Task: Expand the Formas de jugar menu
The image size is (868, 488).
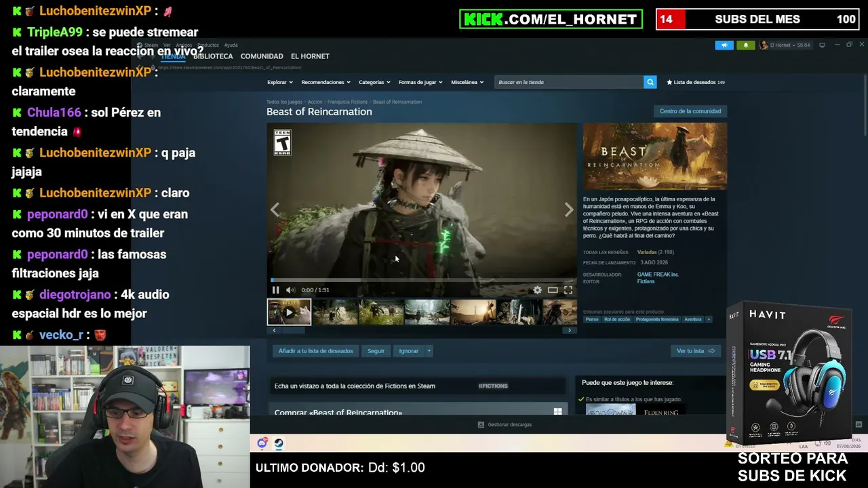Action: click(420, 82)
